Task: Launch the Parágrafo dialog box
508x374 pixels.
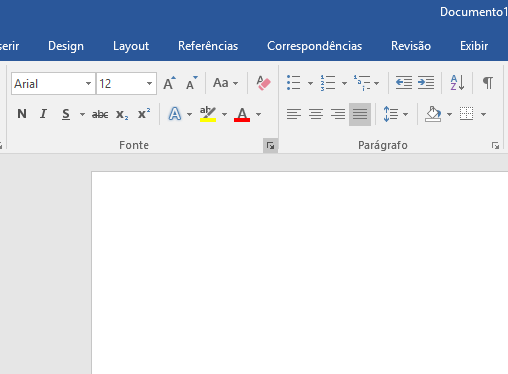Action: click(x=495, y=146)
